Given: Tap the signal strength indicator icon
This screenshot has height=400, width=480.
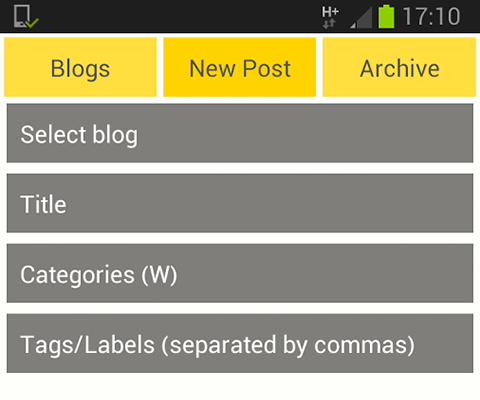Looking at the screenshot, I should (361, 17).
